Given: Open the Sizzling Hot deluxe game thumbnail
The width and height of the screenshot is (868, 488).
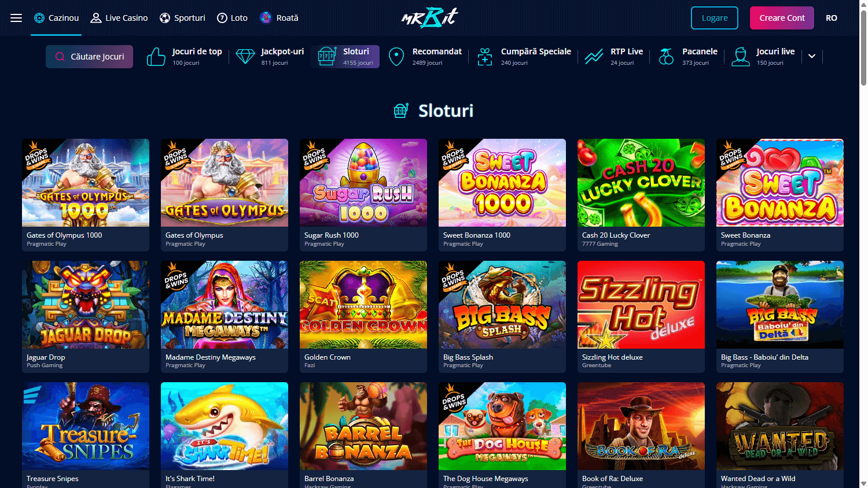Looking at the screenshot, I should (641, 305).
